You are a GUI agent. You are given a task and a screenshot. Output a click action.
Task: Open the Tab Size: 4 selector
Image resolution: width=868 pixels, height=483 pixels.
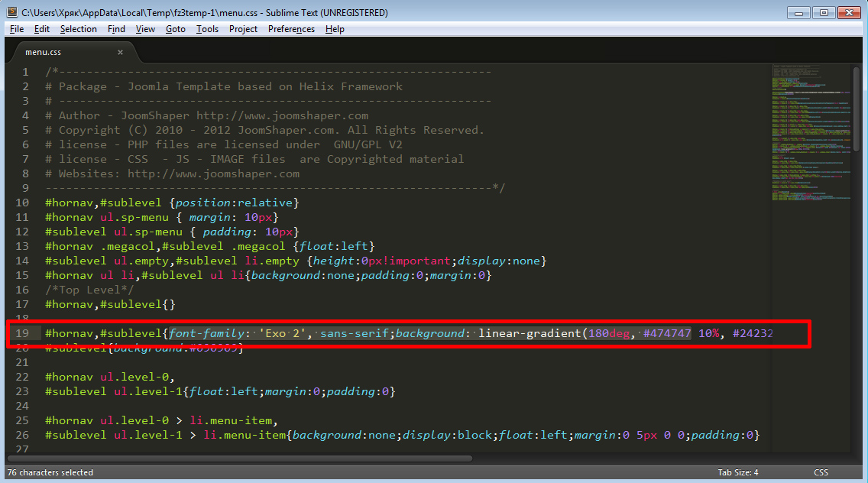click(x=737, y=472)
